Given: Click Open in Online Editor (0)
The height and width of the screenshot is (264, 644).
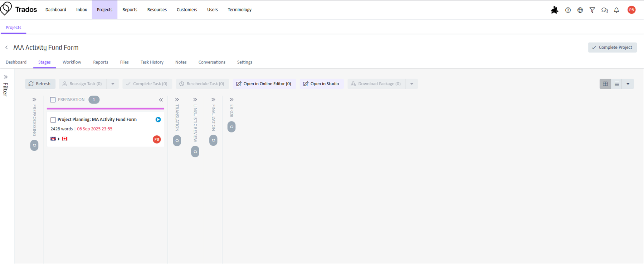Looking at the screenshot, I should coord(264,84).
